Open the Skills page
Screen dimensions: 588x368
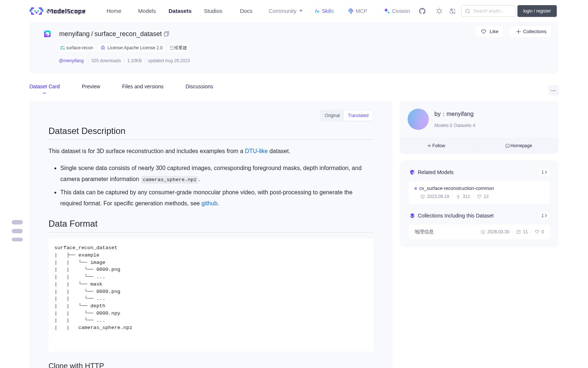(x=325, y=11)
